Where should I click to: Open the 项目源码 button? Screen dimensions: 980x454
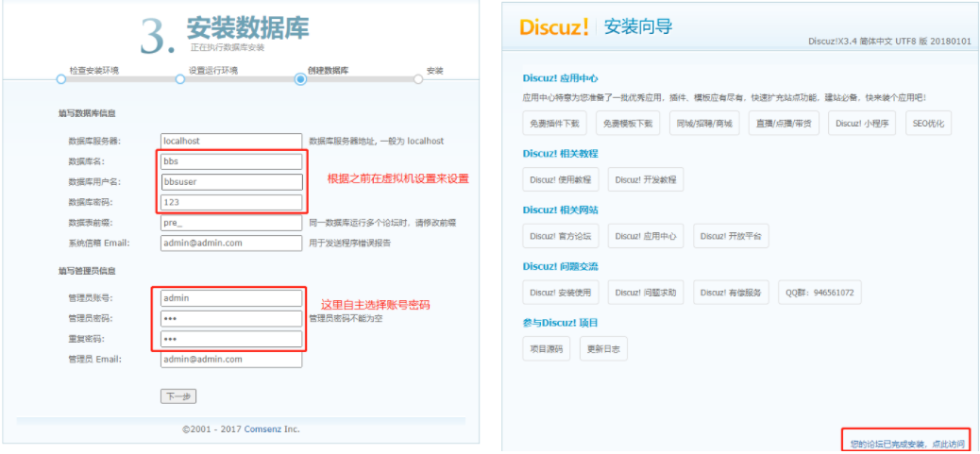[x=547, y=348]
